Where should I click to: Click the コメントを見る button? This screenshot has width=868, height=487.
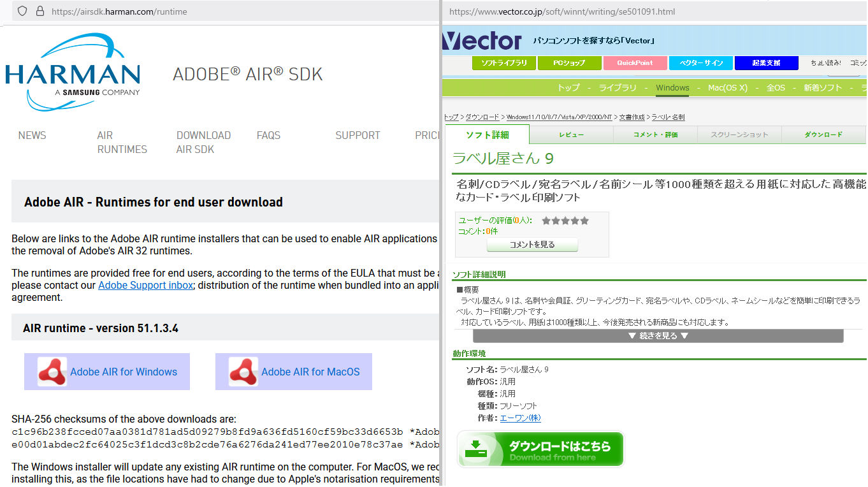click(532, 245)
